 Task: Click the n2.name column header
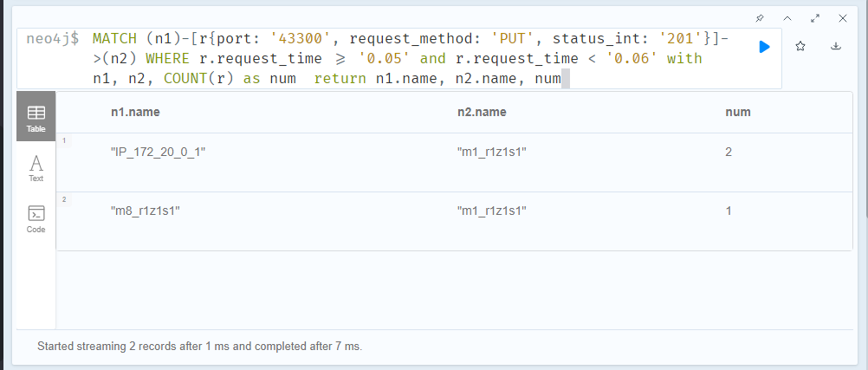(x=482, y=112)
